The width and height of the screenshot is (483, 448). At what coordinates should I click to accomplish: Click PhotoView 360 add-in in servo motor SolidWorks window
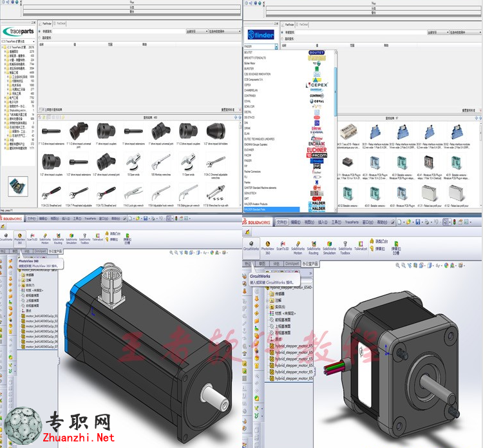pos(19,238)
